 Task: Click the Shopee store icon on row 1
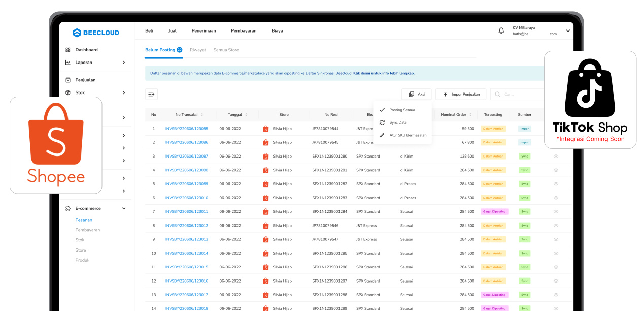point(265,129)
